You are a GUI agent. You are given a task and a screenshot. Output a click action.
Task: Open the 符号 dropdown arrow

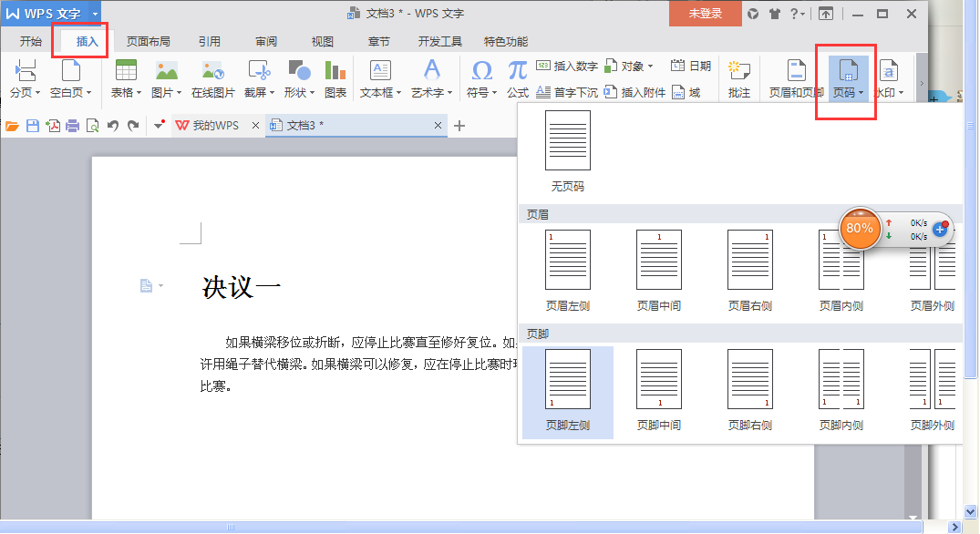tap(494, 92)
